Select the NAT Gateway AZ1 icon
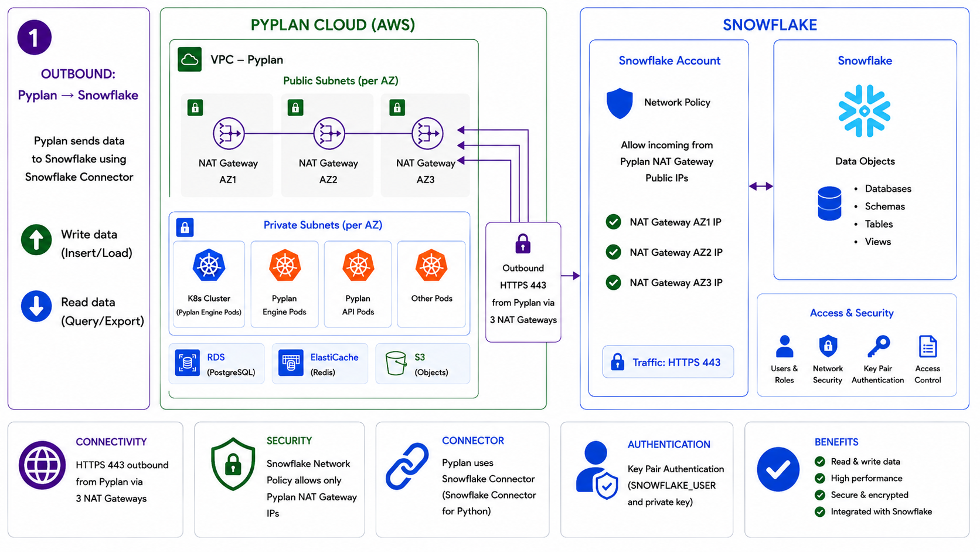The height and width of the screenshot is (552, 980). 229,133
